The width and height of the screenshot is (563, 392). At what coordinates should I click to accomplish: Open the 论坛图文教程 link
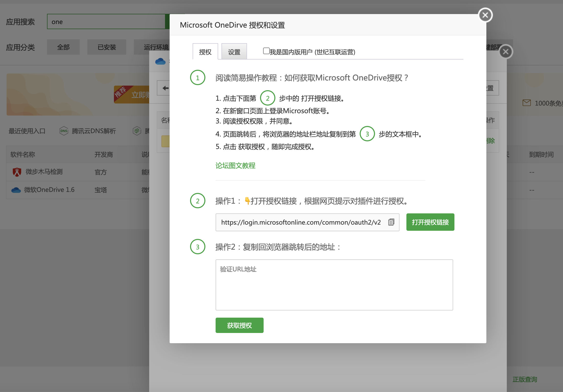[235, 166]
